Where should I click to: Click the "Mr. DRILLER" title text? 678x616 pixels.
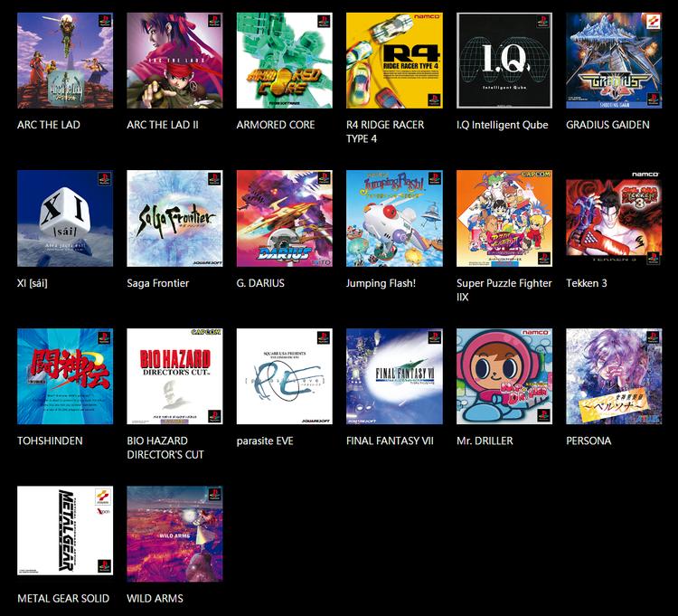tap(485, 441)
